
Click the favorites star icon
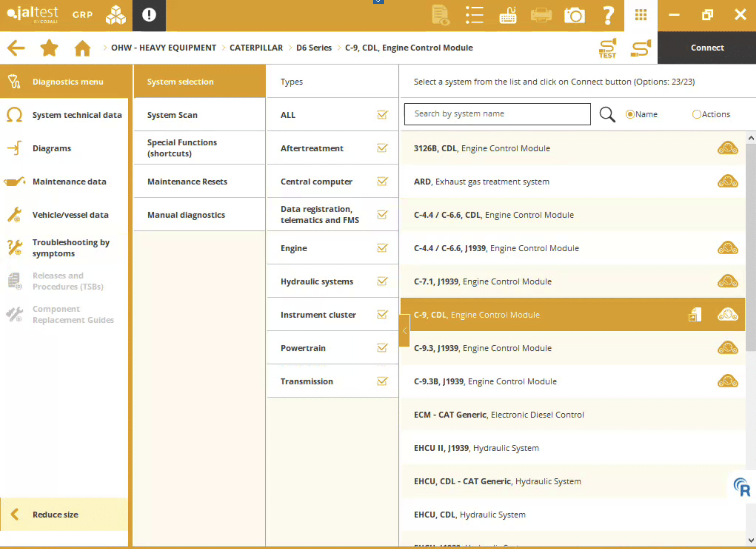pos(49,48)
